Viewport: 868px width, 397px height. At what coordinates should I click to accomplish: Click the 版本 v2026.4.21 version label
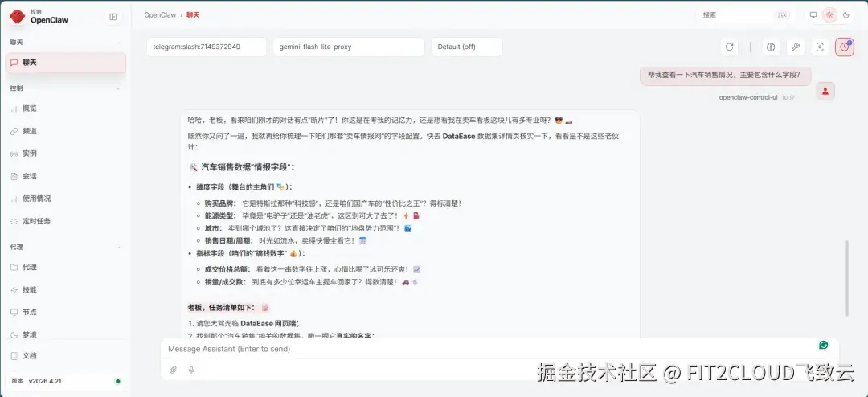pyautogui.click(x=36, y=381)
